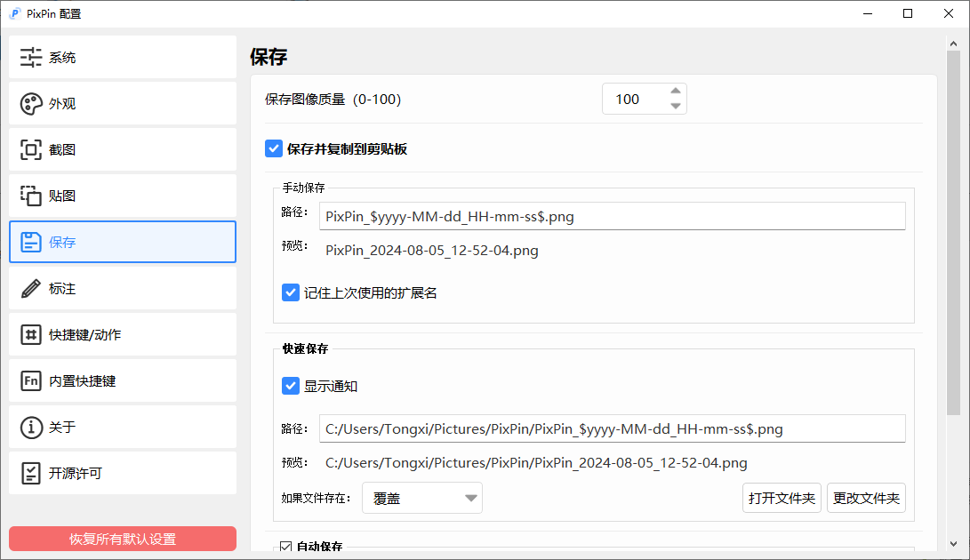The height and width of the screenshot is (560, 970).
Task: Increase image quality with up arrow
Action: coord(676,91)
